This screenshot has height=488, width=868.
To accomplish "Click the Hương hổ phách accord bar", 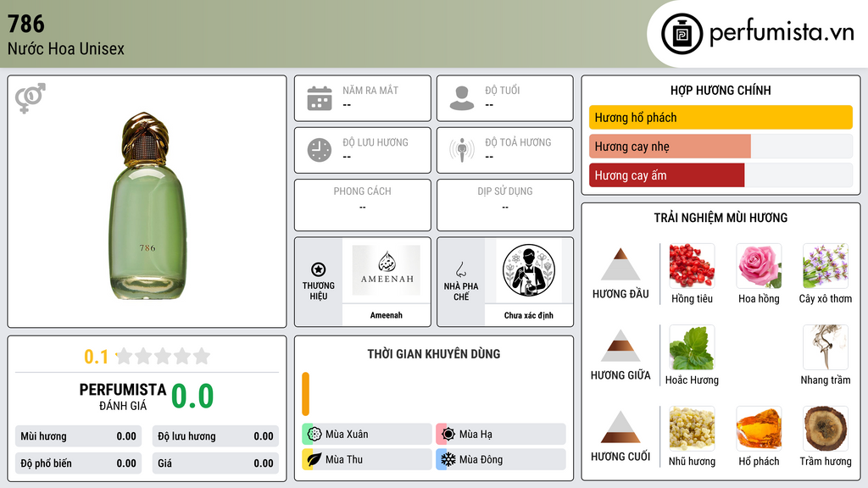I will point(721,117).
